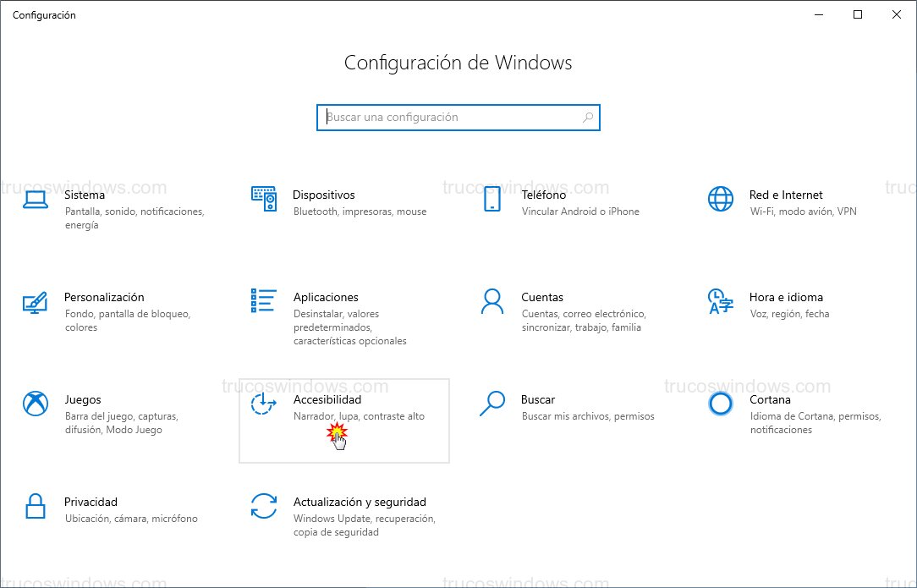Click the search magnifier inside the search field
The width and height of the screenshot is (917, 588).
(587, 117)
